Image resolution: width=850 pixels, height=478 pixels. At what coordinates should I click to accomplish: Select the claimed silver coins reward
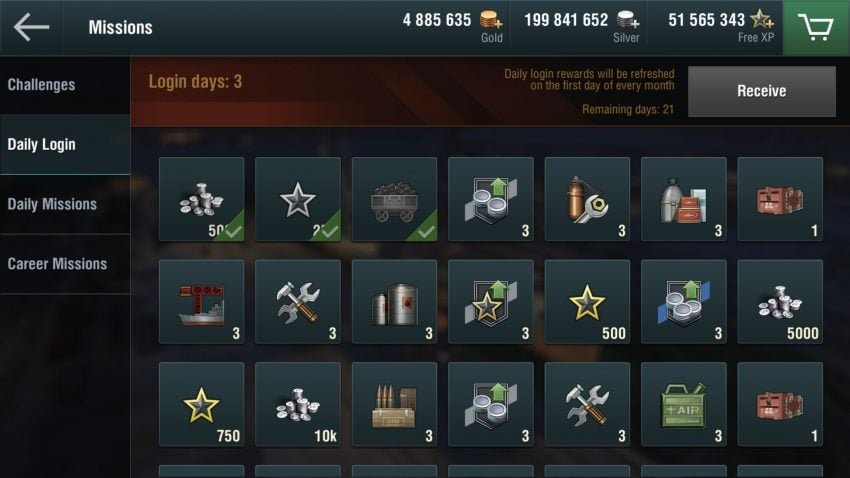pyautogui.click(x=201, y=199)
